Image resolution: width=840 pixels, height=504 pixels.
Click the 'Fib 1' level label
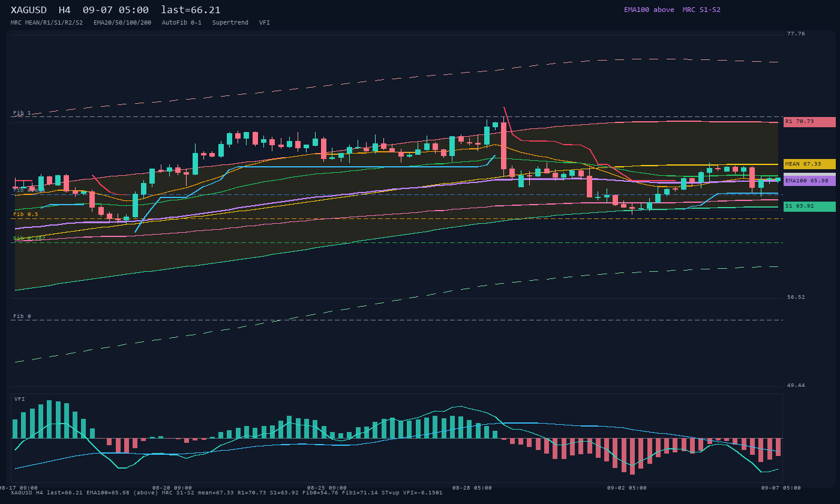click(x=22, y=113)
